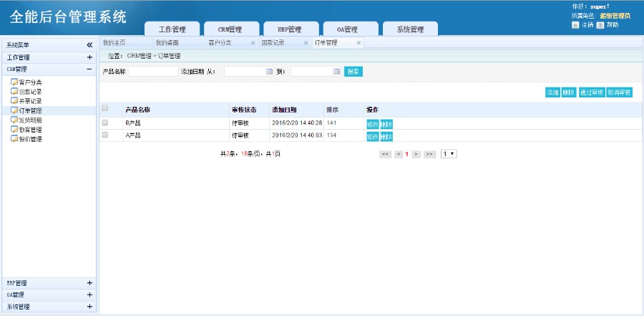This screenshot has height=316, width=644.
Task: Go to first page of results
Action: (x=385, y=154)
